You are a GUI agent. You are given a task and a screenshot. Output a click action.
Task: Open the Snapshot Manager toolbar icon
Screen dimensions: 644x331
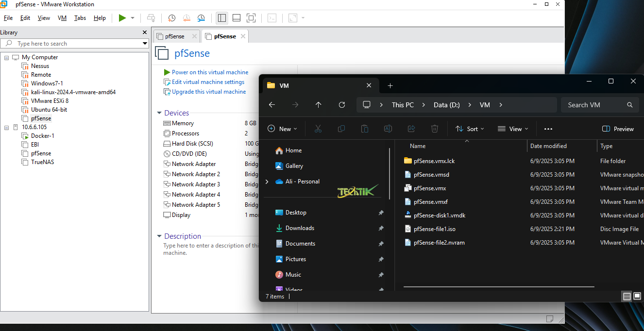tap(201, 18)
